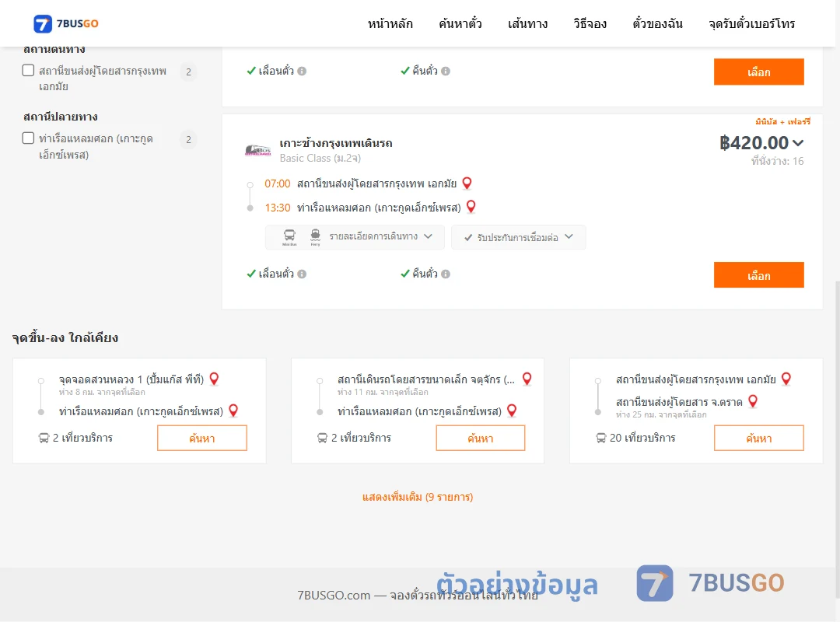840x622 pixels.
Task: Open map pin for สถานีขนส่งผู้โดยสาร จ.ตราด
Action: (753, 400)
